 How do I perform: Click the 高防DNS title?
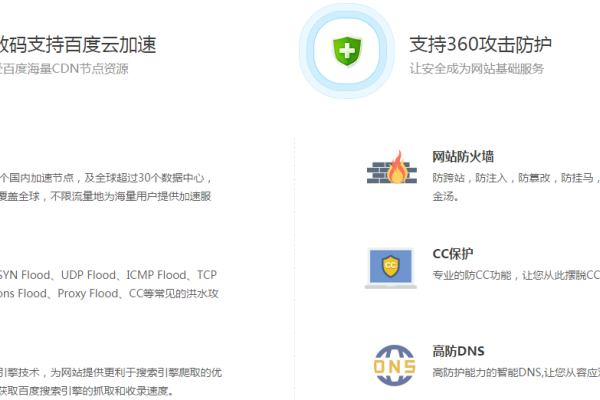pyautogui.click(x=458, y=351)
